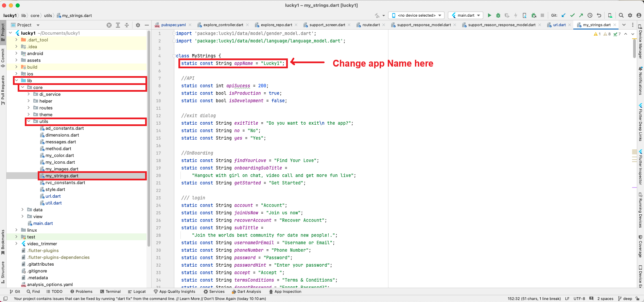The height and width of the screenshot is (302, 644).
Task: Collapse the utils folder
Action: tap(29, 121)
